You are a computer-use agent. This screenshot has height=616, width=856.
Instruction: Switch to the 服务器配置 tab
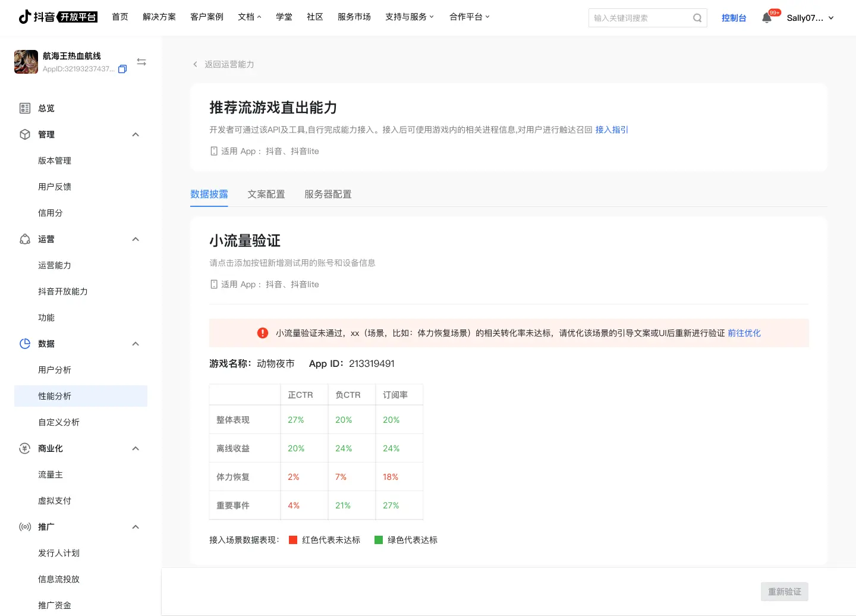pos(328,194)
